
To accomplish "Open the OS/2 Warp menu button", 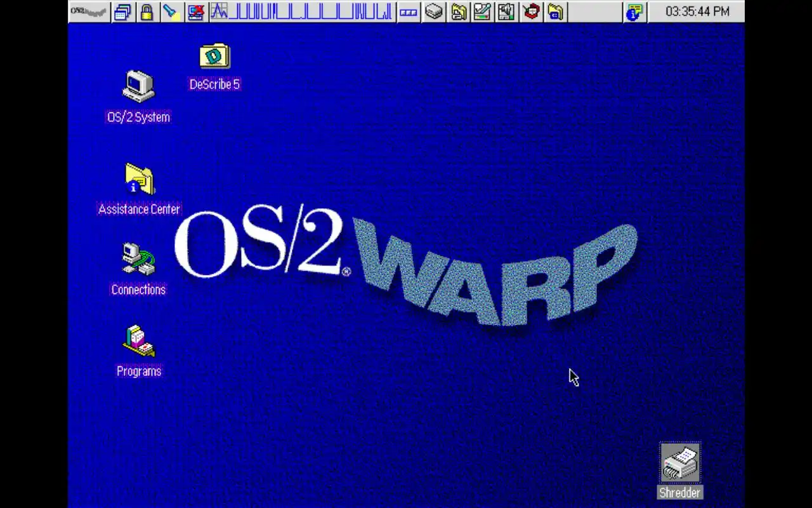I will (x=89, y=11).
